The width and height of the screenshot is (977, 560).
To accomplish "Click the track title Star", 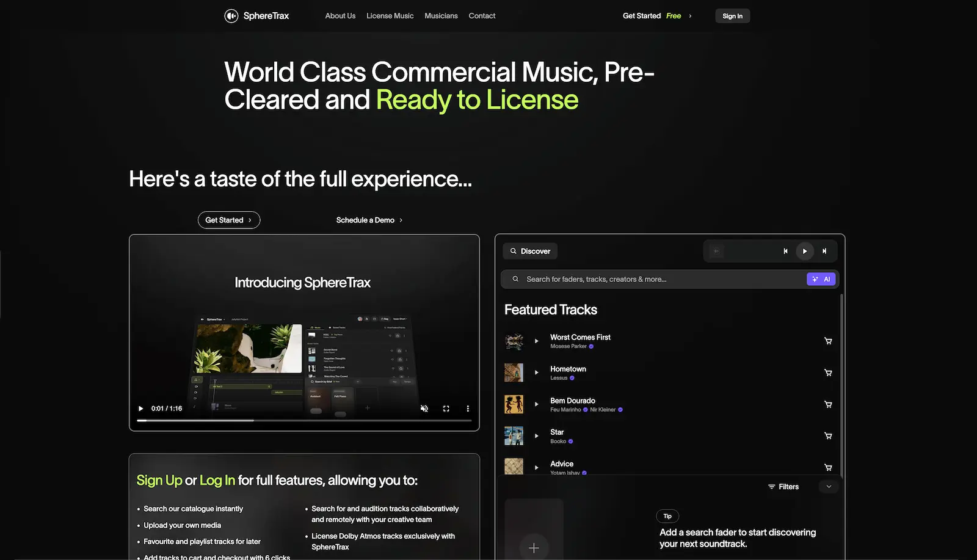I will click(x=557, y=432).
